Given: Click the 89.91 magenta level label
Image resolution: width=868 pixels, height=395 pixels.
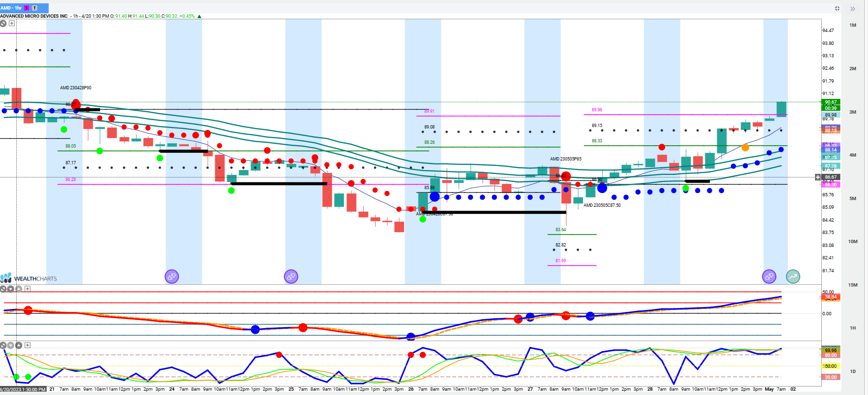Looking at the screenshot, I should (429, 111).
